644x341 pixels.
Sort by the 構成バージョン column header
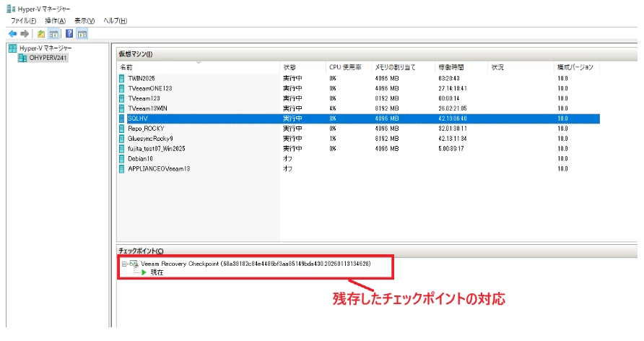pos(577,67)
